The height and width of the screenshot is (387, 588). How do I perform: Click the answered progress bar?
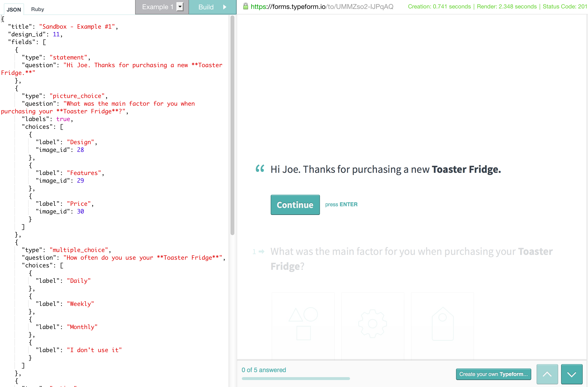(x=295, y=378)
